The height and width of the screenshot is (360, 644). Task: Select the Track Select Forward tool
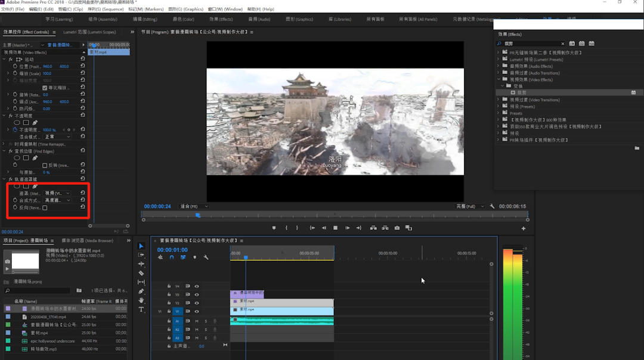point(141,255)
